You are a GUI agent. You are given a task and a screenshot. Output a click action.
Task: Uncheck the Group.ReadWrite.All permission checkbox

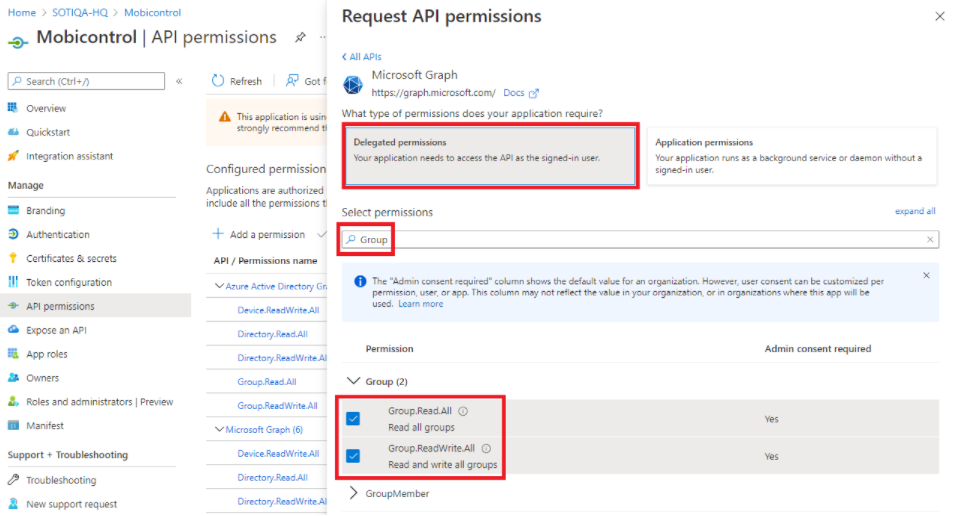[353, 456]
